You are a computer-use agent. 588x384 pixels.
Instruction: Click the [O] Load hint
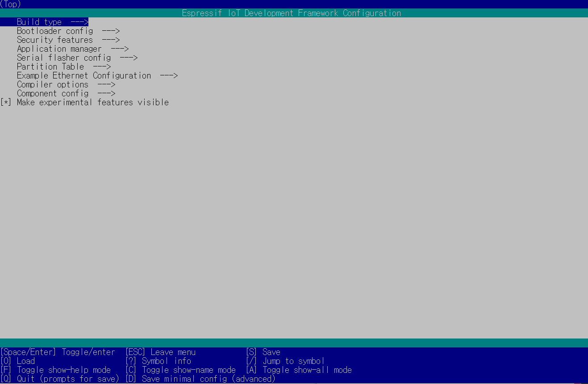click(17, 361)
